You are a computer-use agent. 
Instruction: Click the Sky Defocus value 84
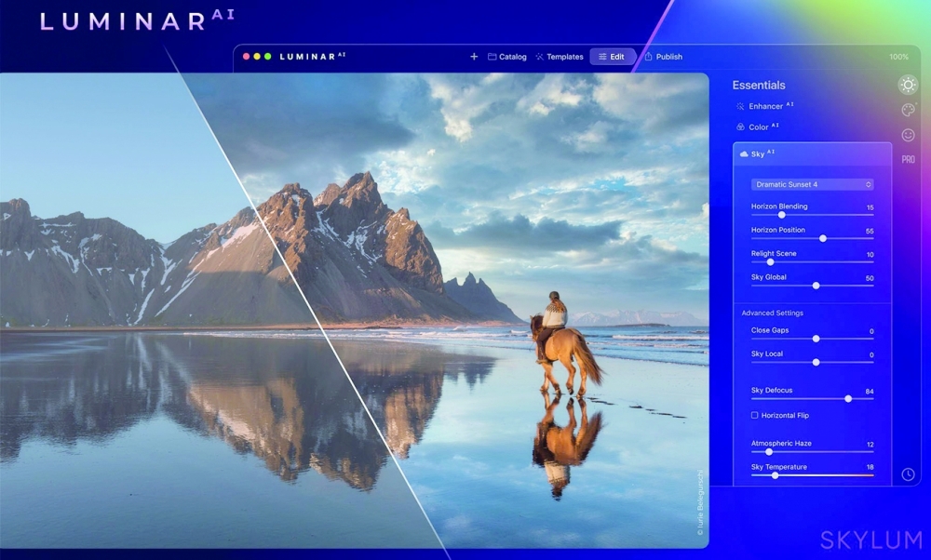pos(870,392)
